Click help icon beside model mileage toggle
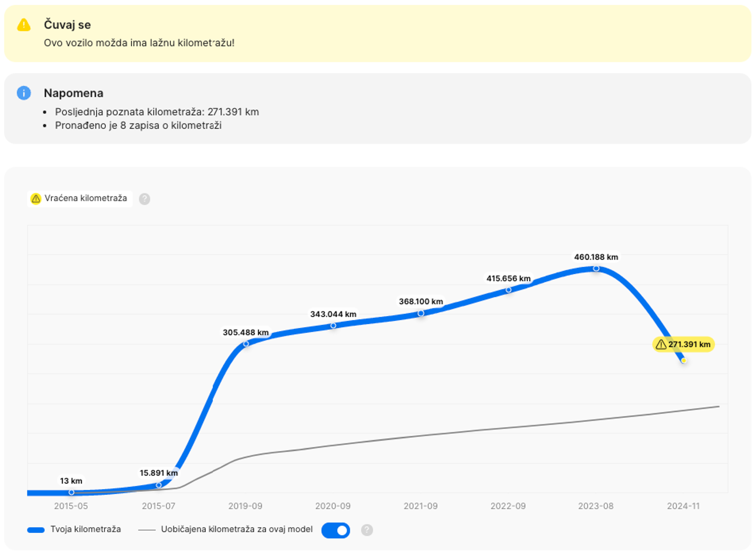This screenshot has height=554, width=756. coord(367,530)
